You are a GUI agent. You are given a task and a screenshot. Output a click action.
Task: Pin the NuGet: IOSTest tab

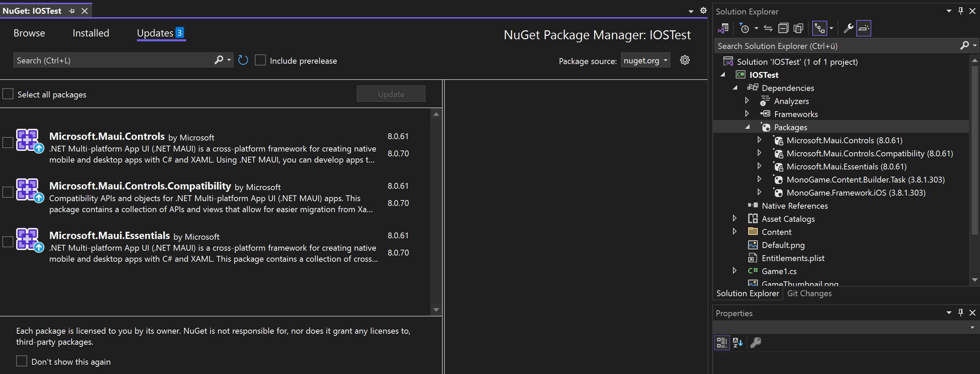[x=72, y=11]
